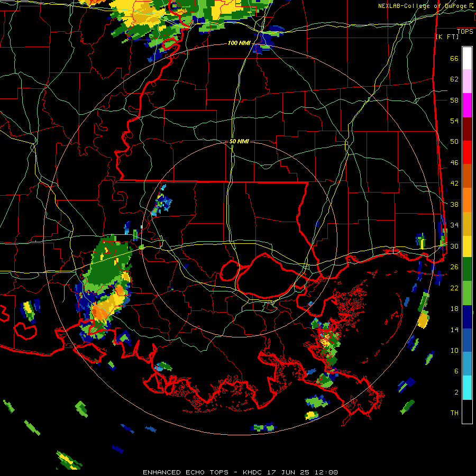This screenshot has width=476, height=476.
Task: Click the orange 42 kft legend swatch
Action: coord(467,200)
